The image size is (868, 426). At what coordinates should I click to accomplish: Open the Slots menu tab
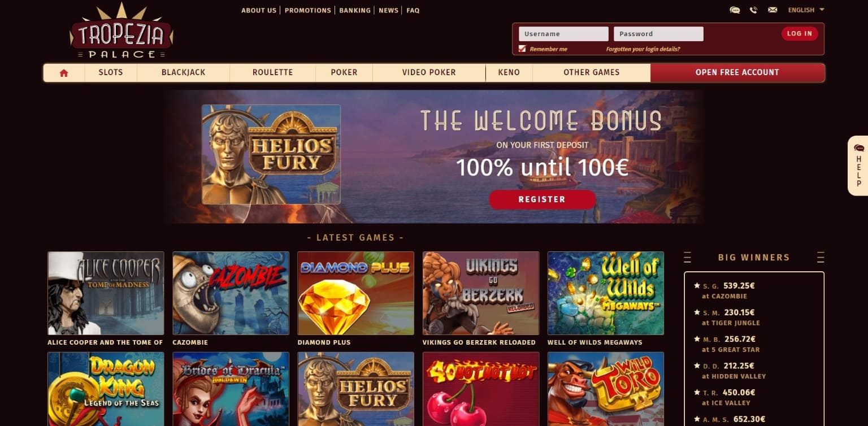click(x=111, y=72)
